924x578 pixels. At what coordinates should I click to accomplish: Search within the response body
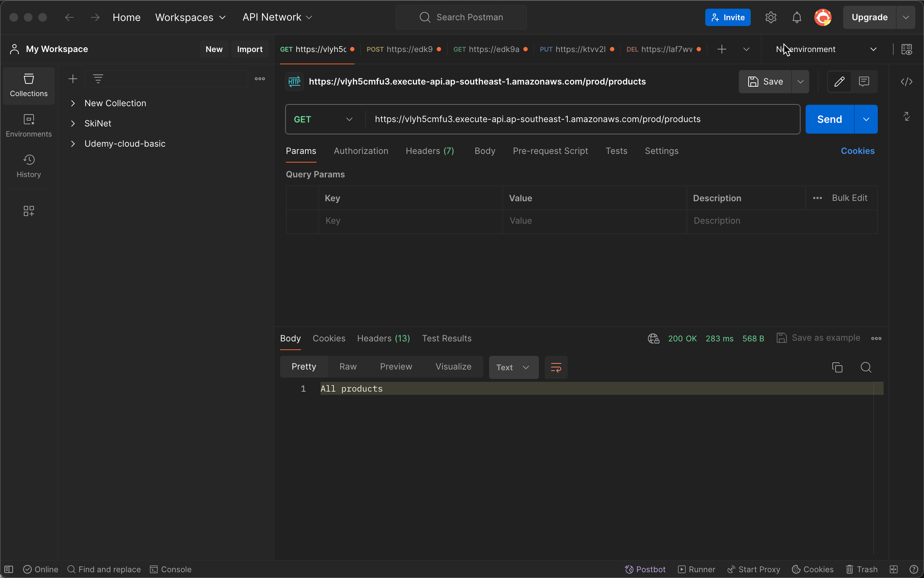click(866, 367)
